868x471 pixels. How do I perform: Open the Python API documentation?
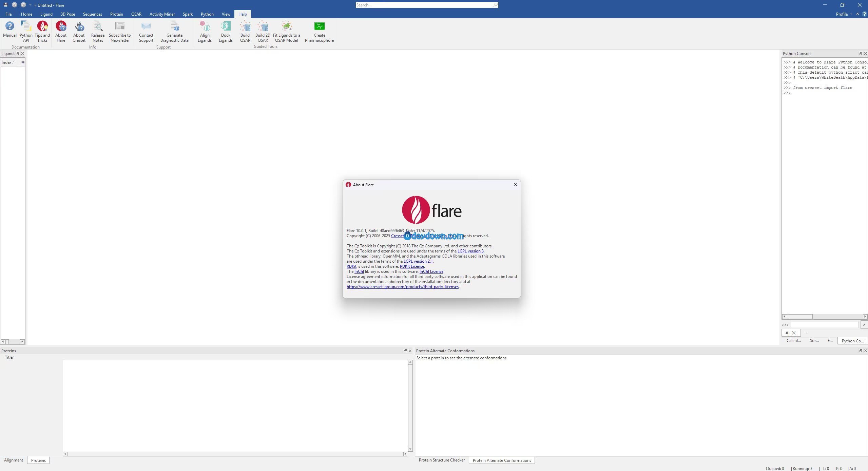tap(26, 31)
